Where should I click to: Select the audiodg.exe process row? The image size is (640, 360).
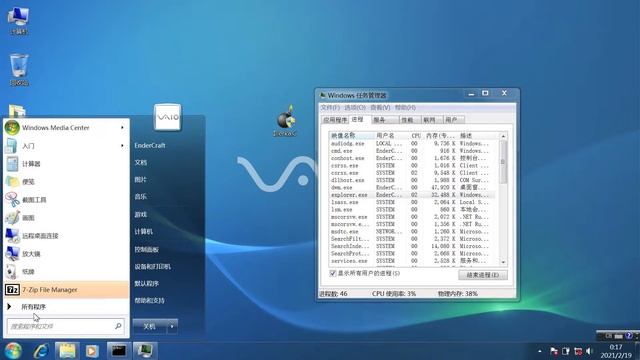point(413,144)
